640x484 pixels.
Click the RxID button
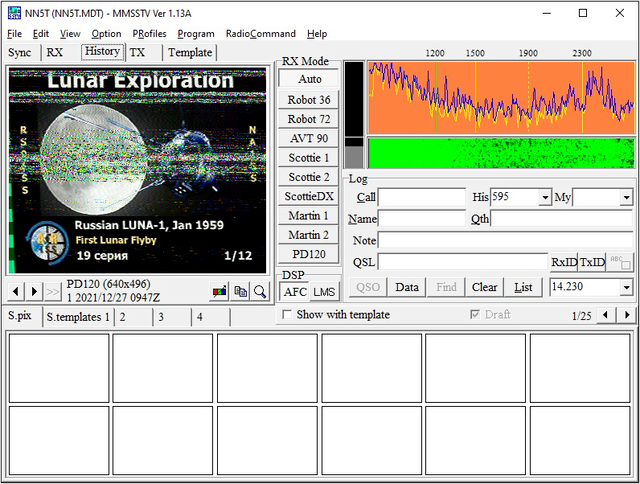tap(564, 262)
